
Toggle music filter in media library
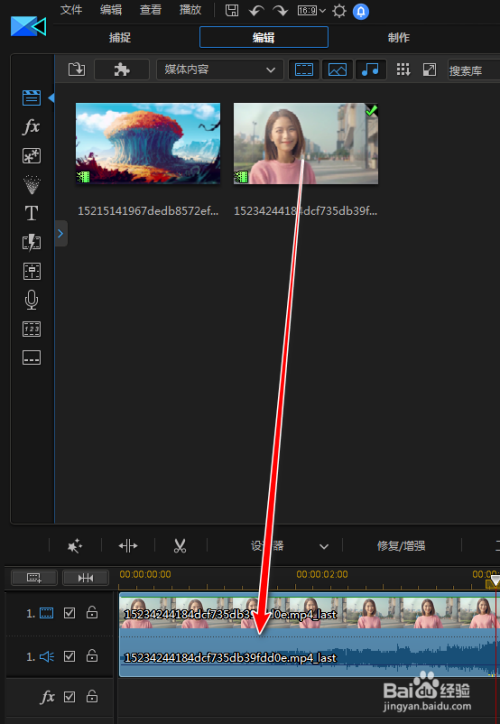(x=370, y=70)
